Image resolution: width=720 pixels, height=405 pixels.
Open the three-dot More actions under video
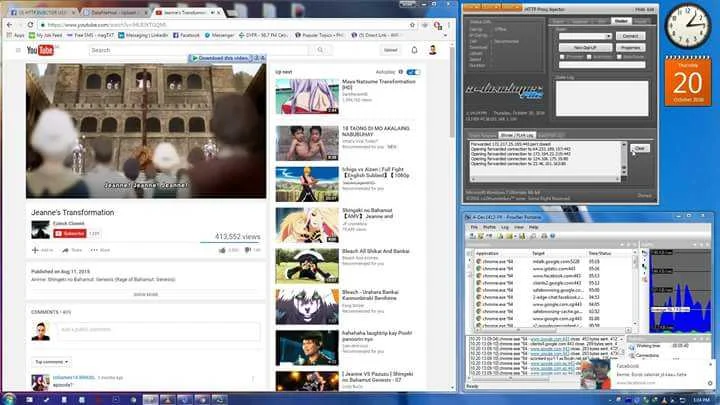coord(94,250)
